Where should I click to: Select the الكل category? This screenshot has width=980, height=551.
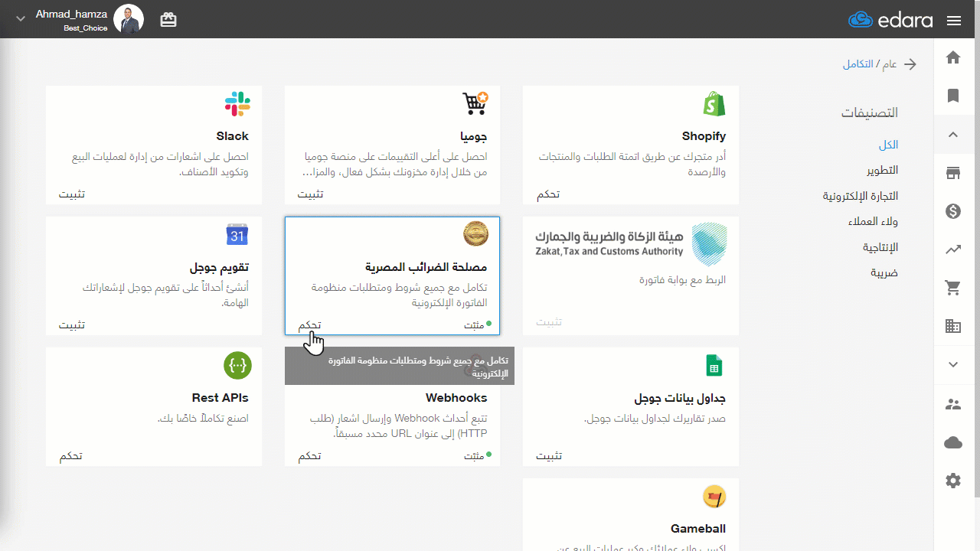coord(888,145)
